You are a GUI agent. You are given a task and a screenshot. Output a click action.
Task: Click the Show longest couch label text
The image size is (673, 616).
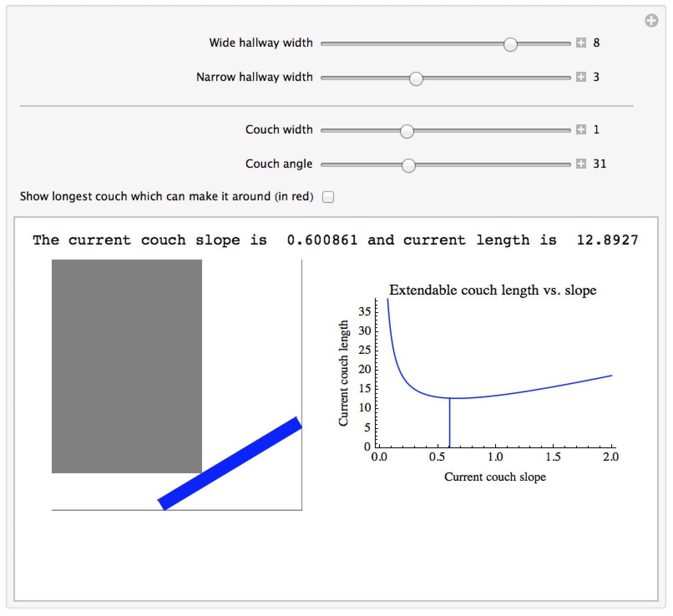click(167, 196)
